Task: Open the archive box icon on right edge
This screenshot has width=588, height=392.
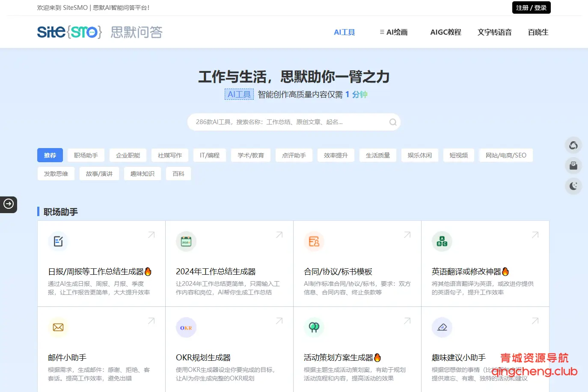Action: tap(573, 166)
